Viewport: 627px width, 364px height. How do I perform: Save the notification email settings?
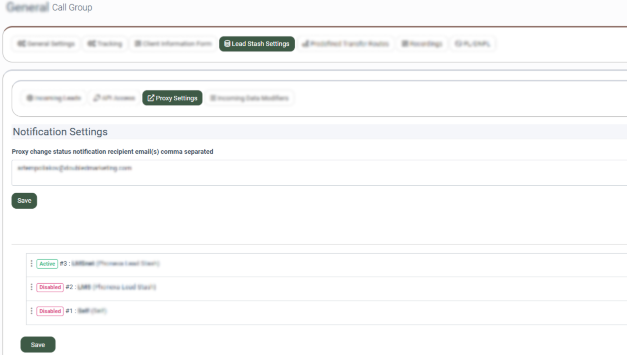click(24, 201)
